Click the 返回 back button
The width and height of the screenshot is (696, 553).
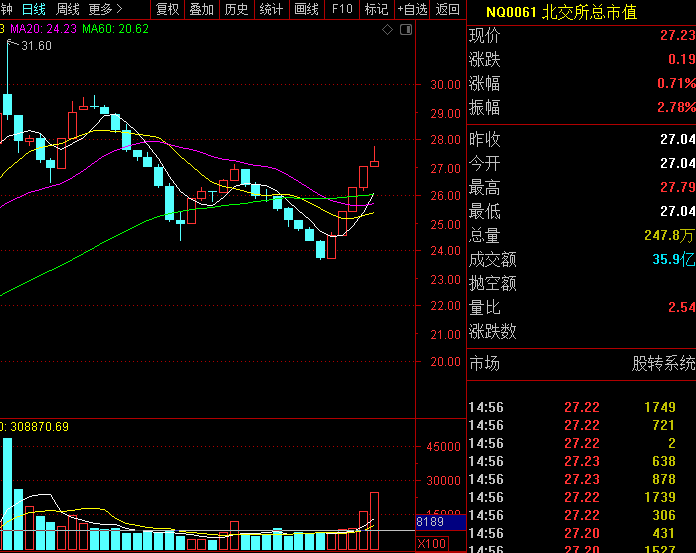tap(447, 9)
